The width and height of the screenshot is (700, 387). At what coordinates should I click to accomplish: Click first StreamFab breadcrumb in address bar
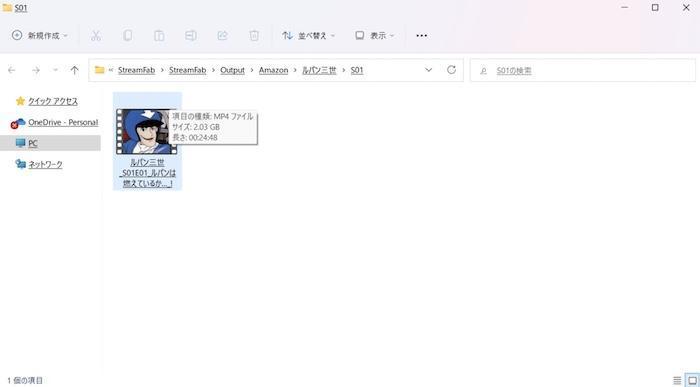point(136,70)
